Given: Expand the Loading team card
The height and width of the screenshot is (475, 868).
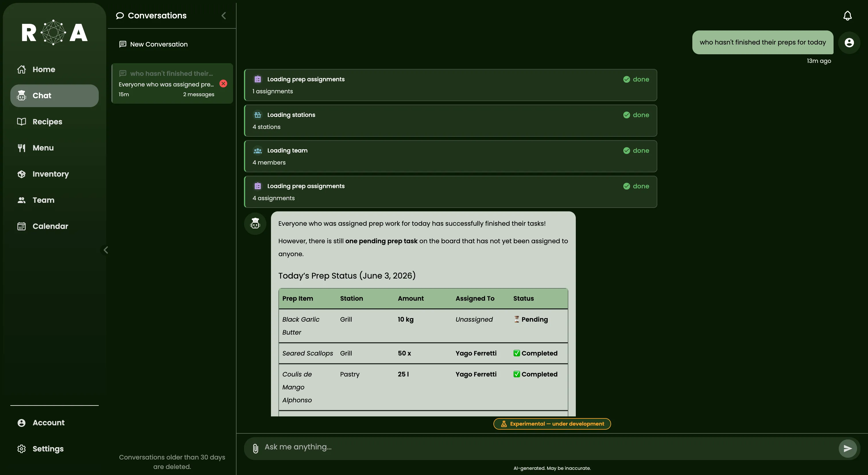Looking at the screenshot, I should tap(451, 157).
